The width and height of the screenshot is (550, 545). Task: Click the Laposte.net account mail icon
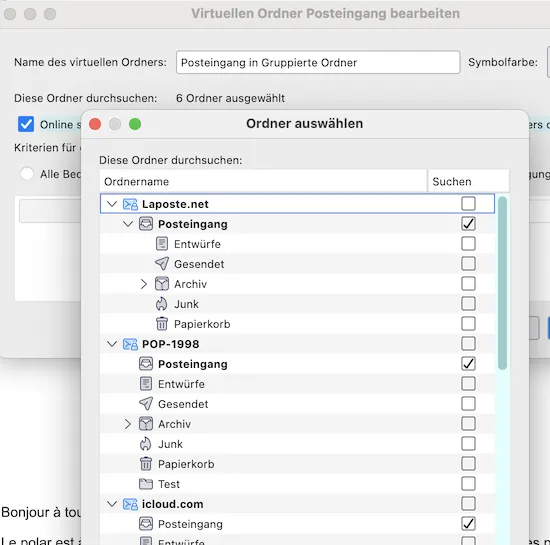[x=130, y=204]
